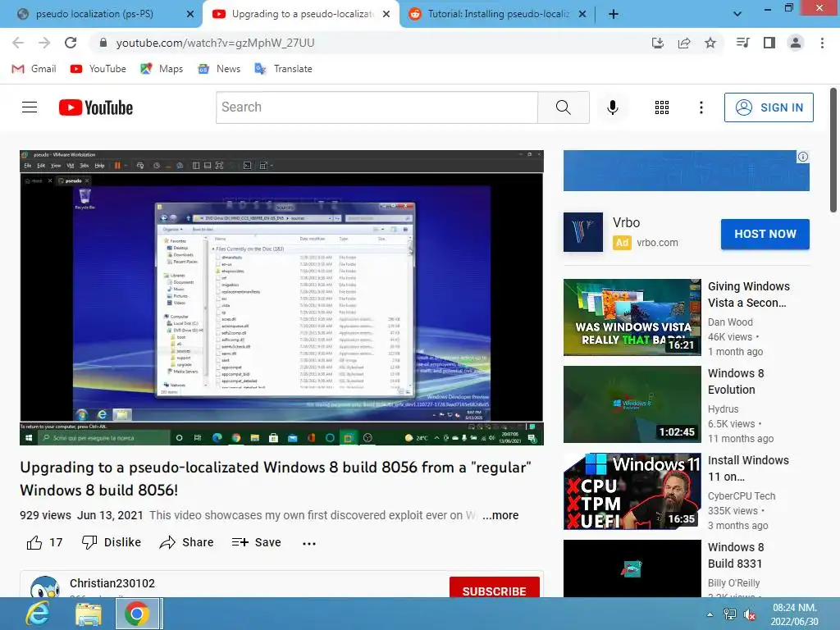Open Internet Explorer from the taskbar

(38, 614)
